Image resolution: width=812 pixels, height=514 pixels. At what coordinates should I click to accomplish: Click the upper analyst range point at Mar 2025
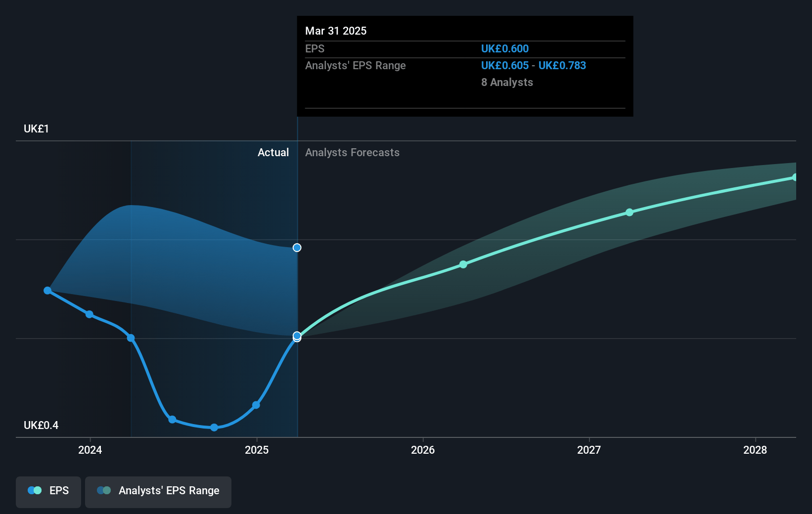tap(297, 248)
